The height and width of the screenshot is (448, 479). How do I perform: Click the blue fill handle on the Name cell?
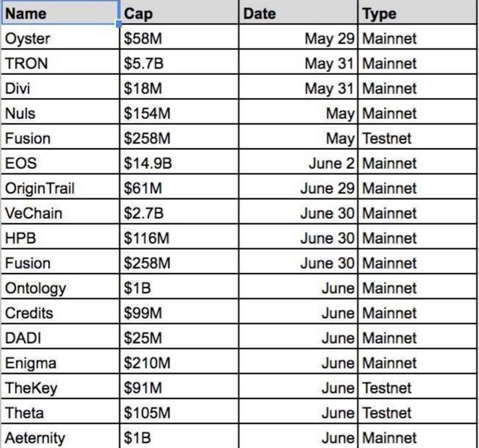pos(119,23)
